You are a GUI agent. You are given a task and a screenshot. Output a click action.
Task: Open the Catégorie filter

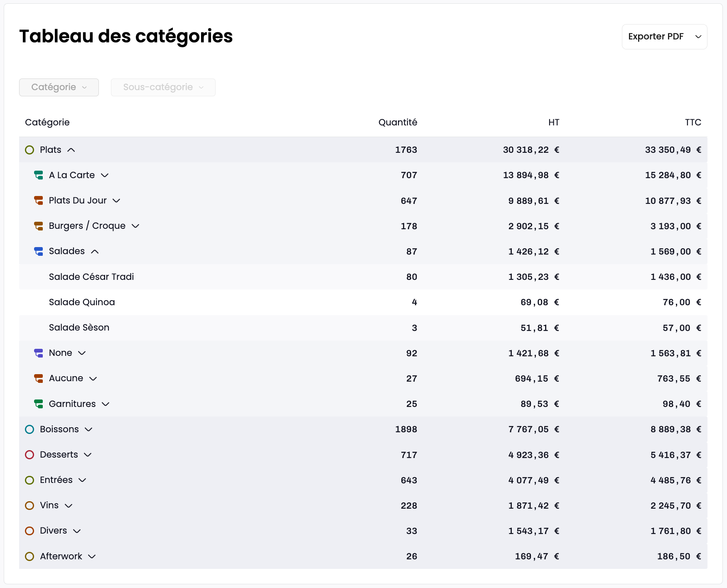(59, 87)
